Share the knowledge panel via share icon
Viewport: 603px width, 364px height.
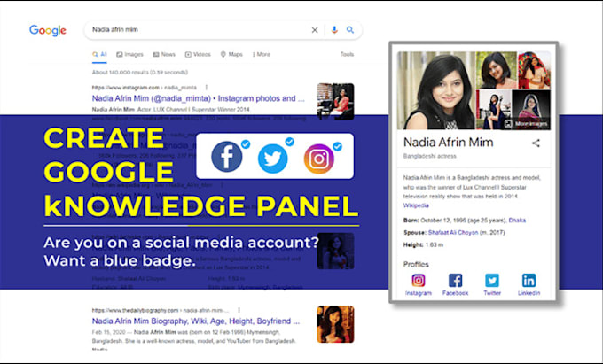(x=536, y=143)
